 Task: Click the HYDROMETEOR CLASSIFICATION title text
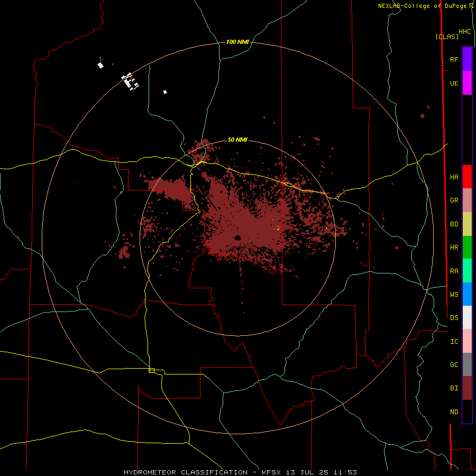186,472
